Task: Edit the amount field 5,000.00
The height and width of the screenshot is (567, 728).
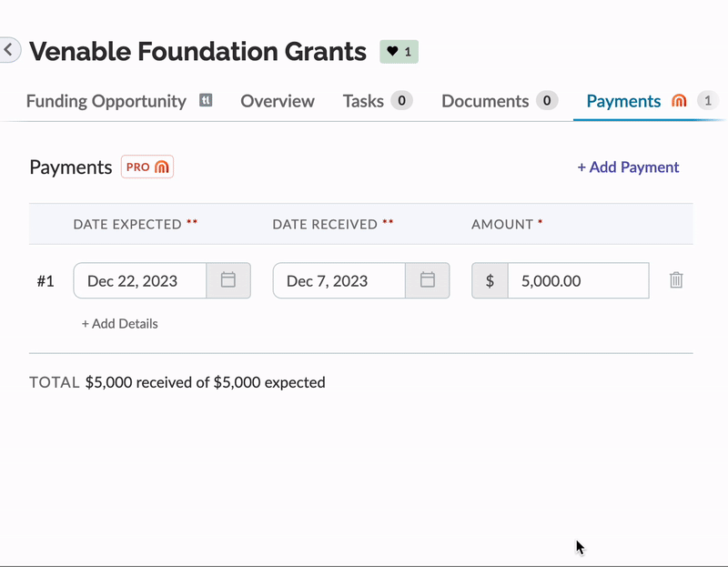Action: (x=579, y=280)
